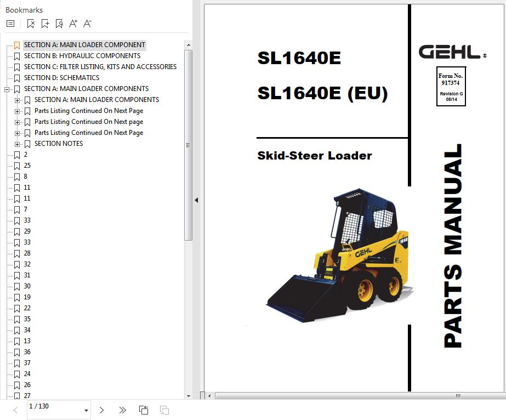Image resolution: width=506 pixels, height=420 pixels.
Task: Open bookmark labeled 28
Action: tap(27, 253)
